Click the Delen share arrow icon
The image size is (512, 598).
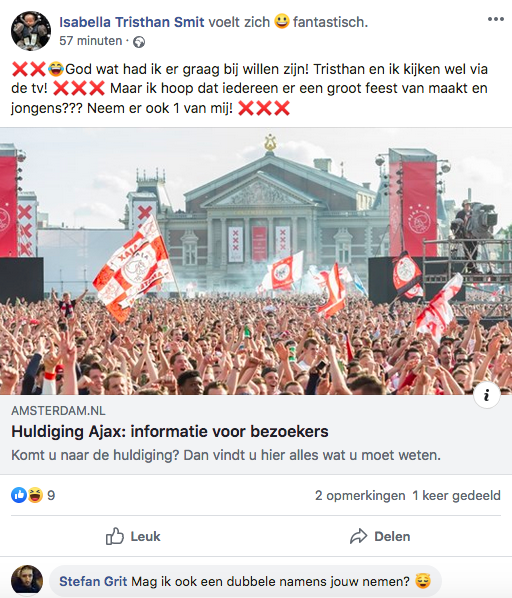click(x=358, y=536)
